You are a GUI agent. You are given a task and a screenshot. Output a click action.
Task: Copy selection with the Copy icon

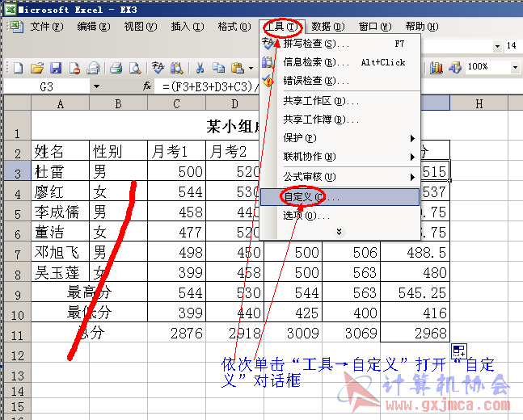coord(218,68)
